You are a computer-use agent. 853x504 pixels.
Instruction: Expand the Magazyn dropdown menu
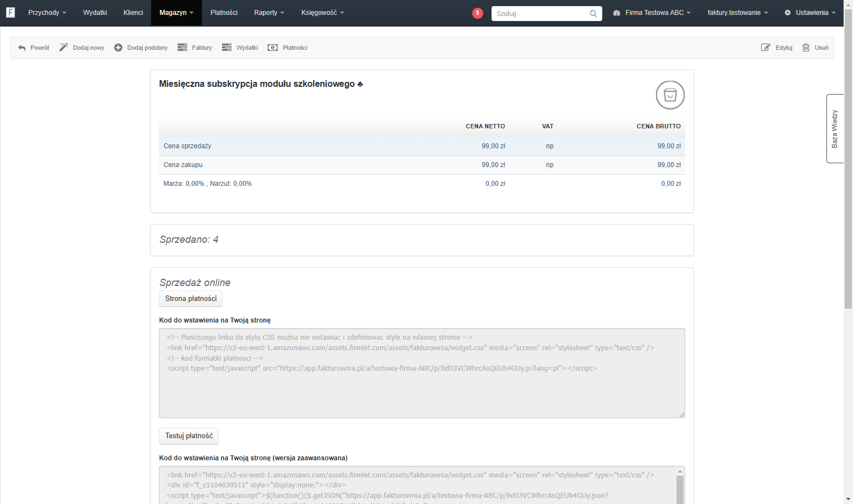coord(177,13)
